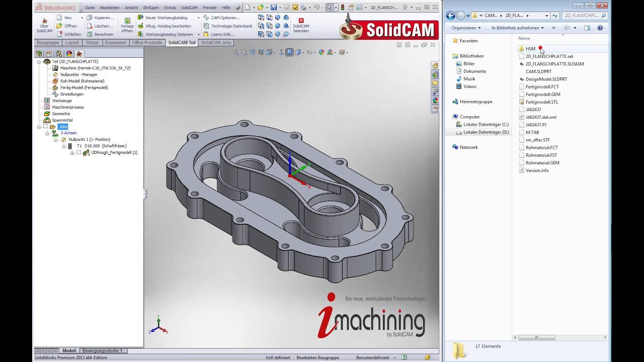Open SolidWorks Resources home icon in task pane
This screenshot has height=362, width=644.
435,66
